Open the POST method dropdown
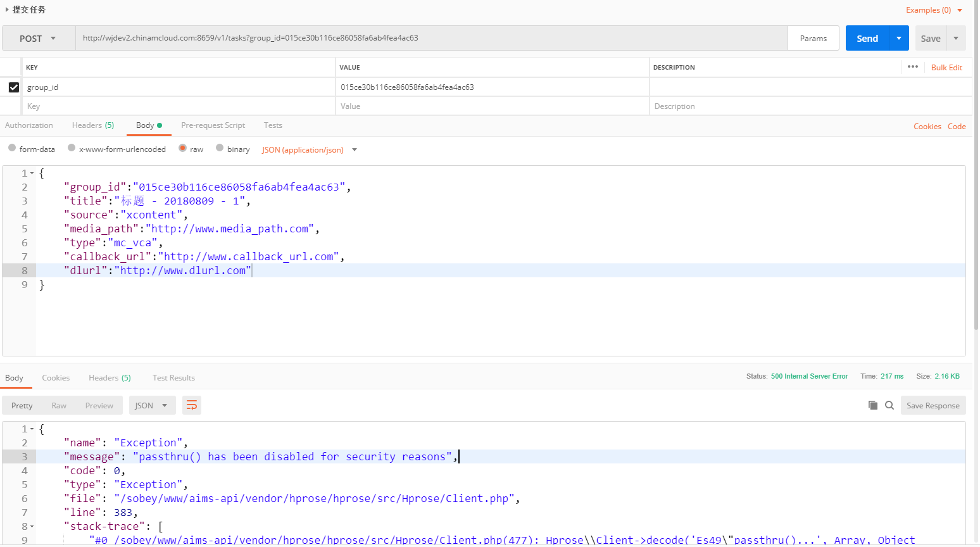 [x=38, y=39]
